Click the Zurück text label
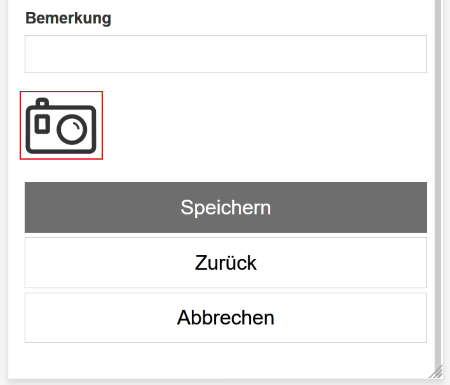 coord(226,263)
